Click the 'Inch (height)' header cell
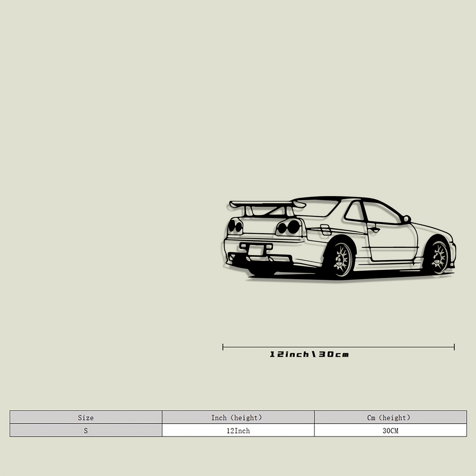This screenshot has width=476, height=476. (238, 417)
